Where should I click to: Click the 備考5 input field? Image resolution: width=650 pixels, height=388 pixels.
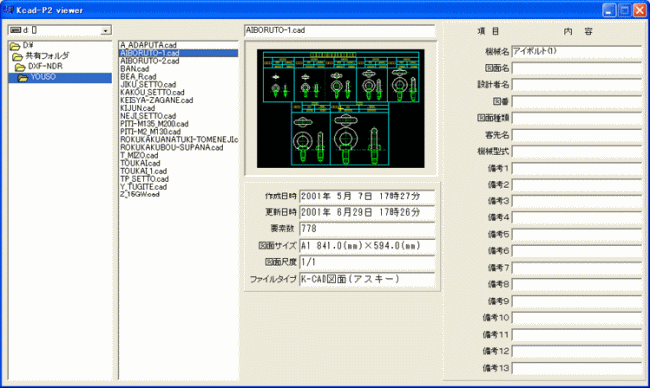(577, 235)
